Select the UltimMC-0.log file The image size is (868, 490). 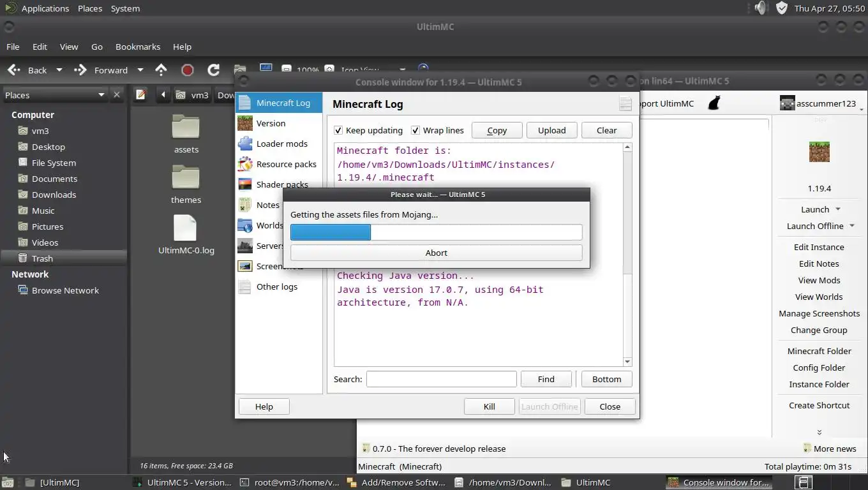click(x=186, y=235)
